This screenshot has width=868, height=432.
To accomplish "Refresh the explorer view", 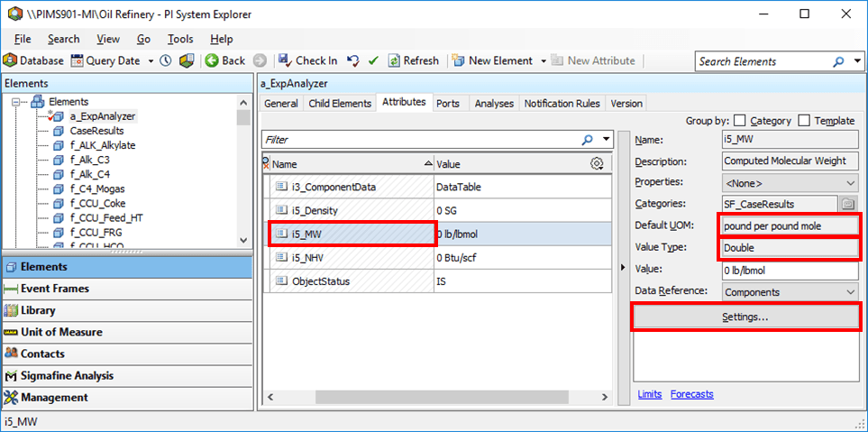I will click(414, 61).
